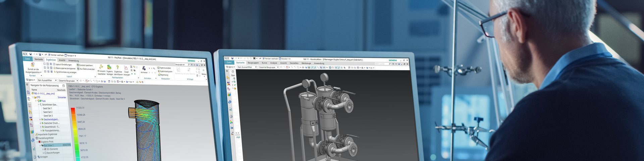The height and width of the screenshot is (161, 644).
Task: Open Kein Auswahlfilter dropdown in Konstruktion window
Action: (x=247, y=67)
